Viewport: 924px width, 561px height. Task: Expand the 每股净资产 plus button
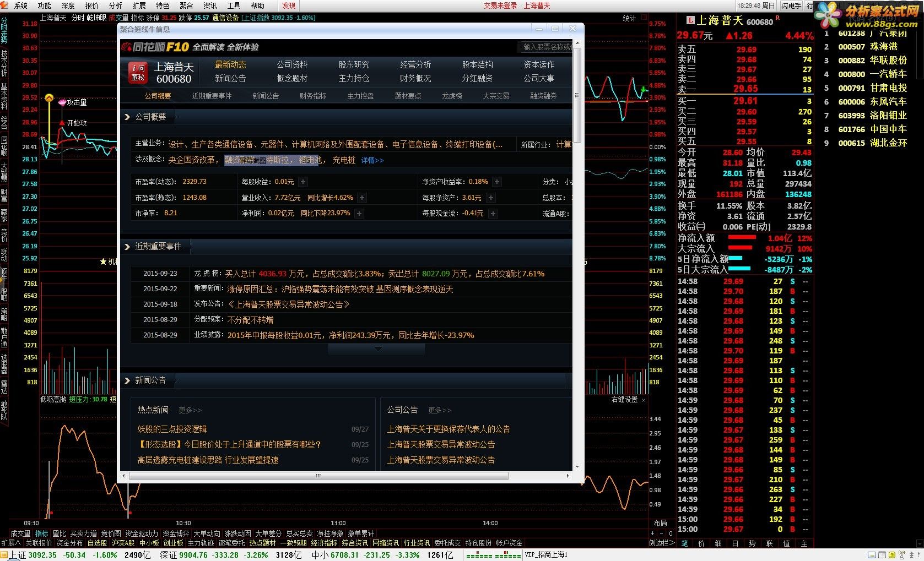pyautogui.click(x=490, y=198)
